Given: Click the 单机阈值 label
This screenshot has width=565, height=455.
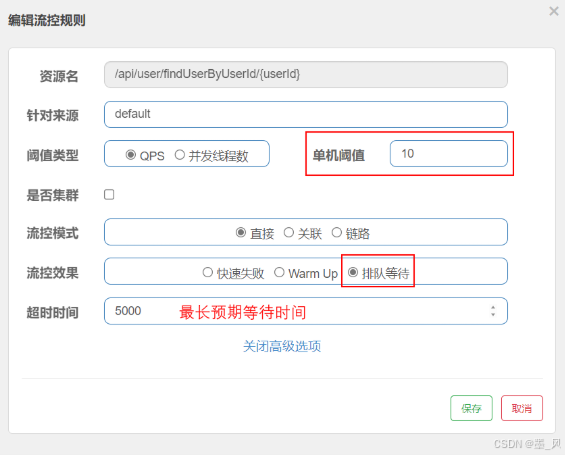Looking at the screenshot, I should [x=339, y=155].
